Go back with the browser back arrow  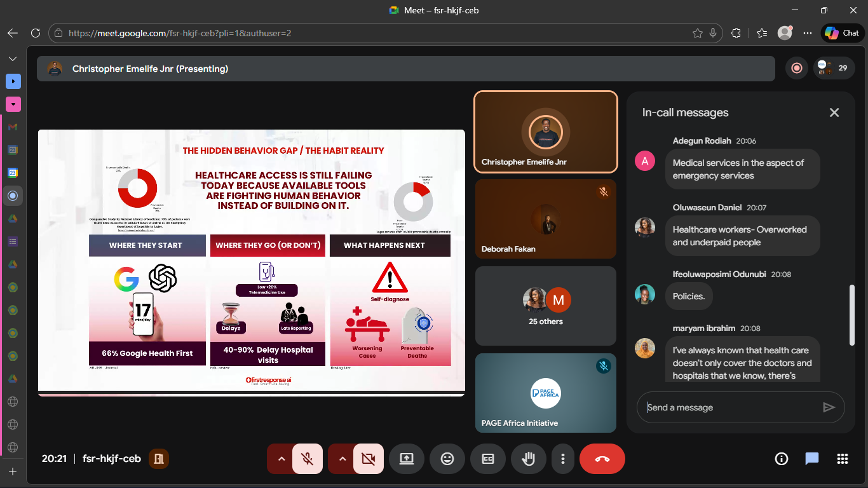click(x=13, y=33)
